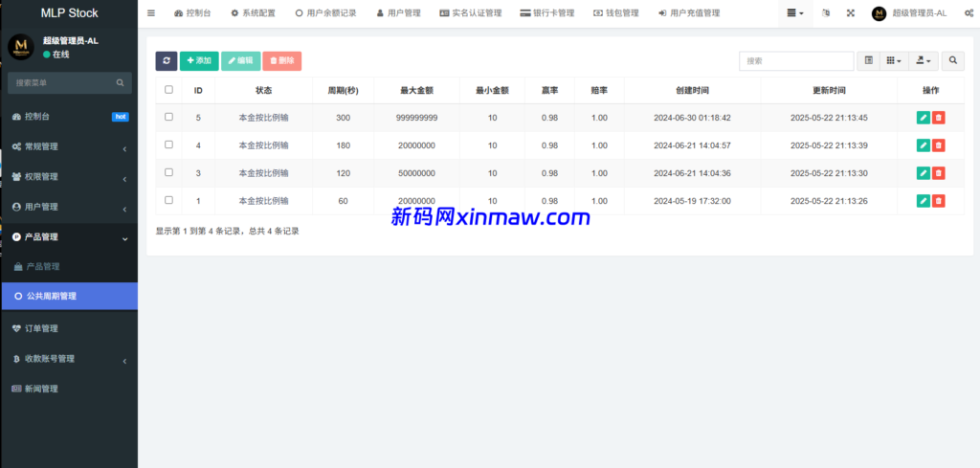Viewport: 980px width, 468px height.
Task: Click the 50000000 amount cell
Action: pos(417,173)
